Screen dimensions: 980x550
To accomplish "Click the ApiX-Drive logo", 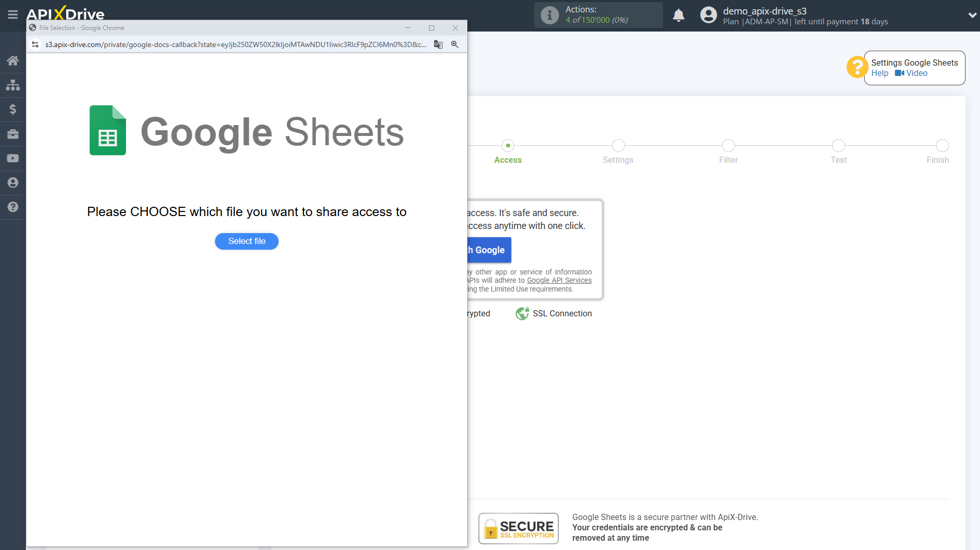I will click(x=66, y=13).
